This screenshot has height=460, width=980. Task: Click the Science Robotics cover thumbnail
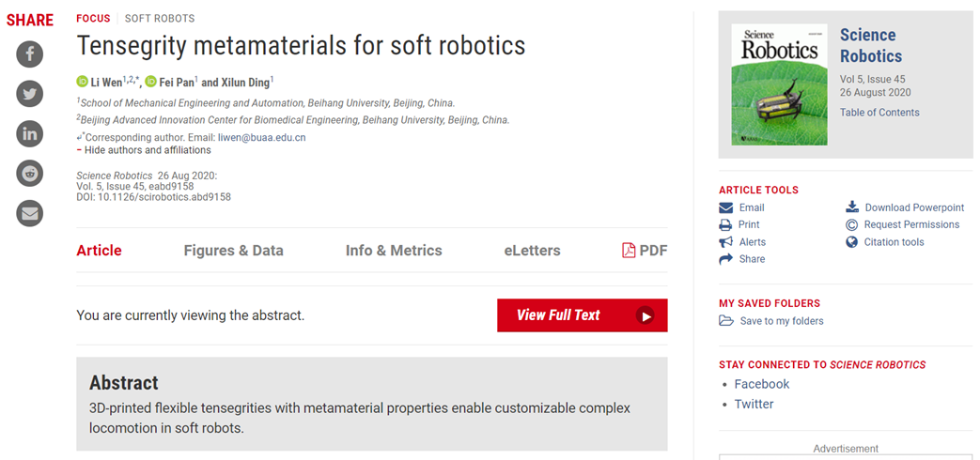point(779,84)
